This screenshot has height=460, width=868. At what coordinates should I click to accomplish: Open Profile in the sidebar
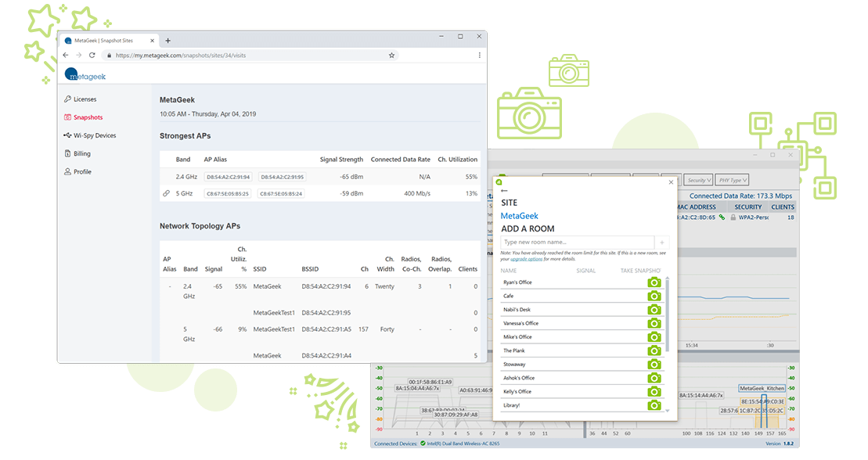click(x=78, y=172)
